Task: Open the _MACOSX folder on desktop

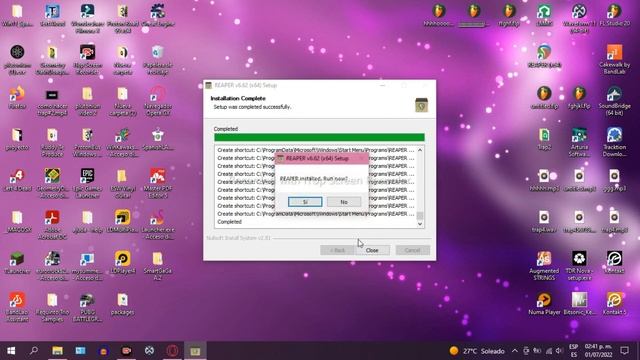Action: click(17, 222)
